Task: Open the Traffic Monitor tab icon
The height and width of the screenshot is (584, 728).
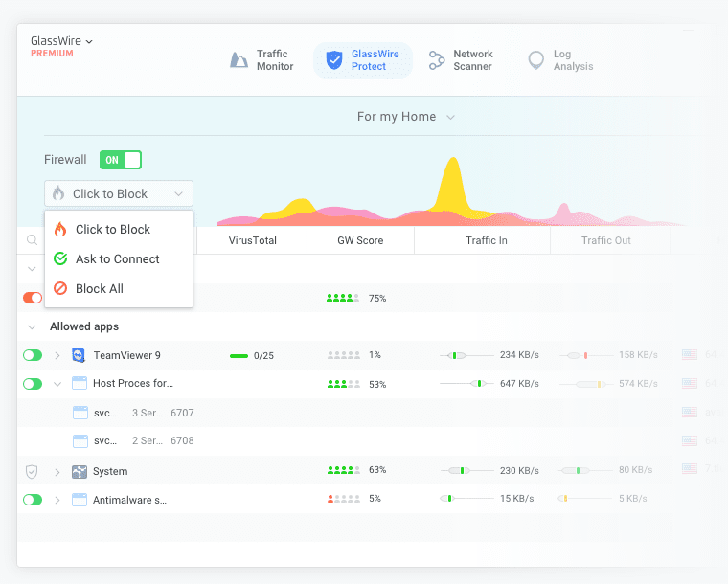Action: click(x=239, y=60)
